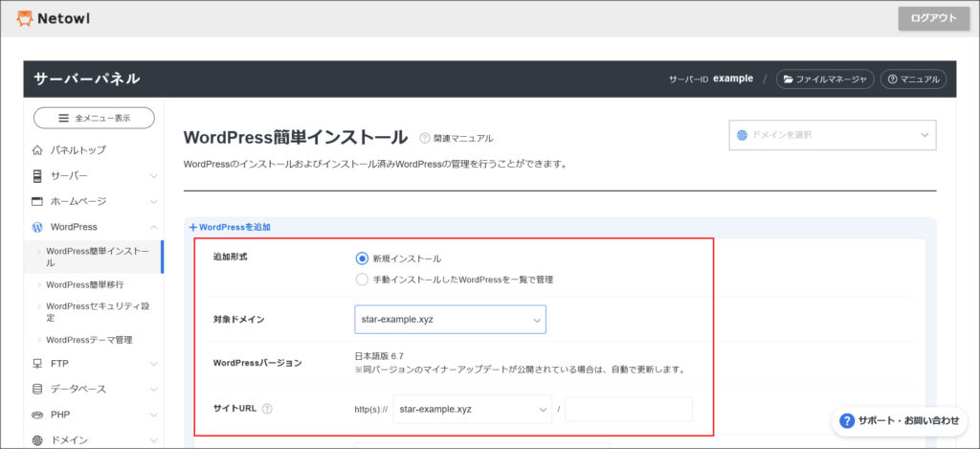
Task: Click the サーバーID example text
Action: coord(711,79)
